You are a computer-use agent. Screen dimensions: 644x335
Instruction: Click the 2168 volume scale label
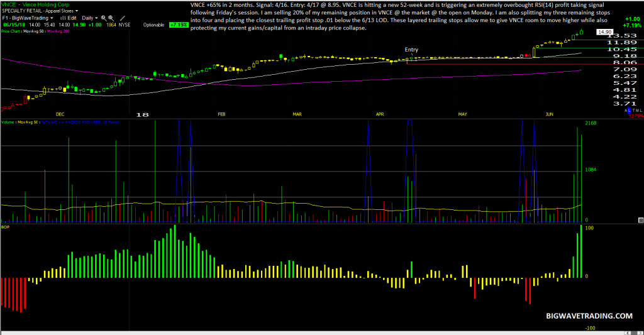pyautogui.click(x=591, y=123)
